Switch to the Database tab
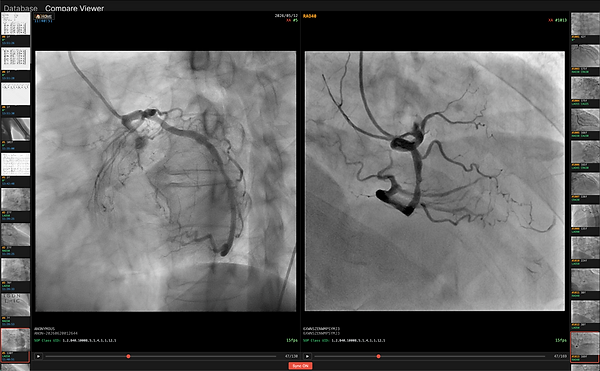 click(x=20, y=8)
